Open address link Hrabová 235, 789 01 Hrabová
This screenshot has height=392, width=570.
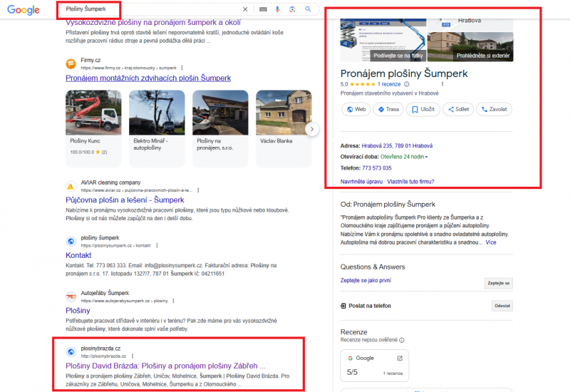397,146
